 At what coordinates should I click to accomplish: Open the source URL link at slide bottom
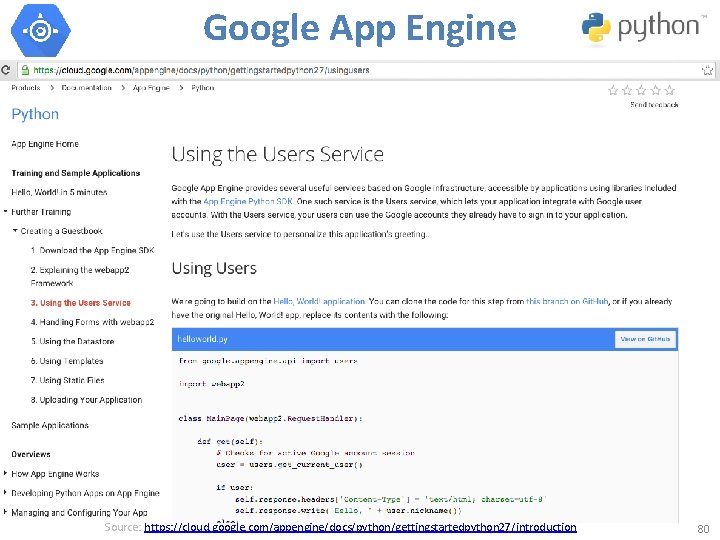[x=360, y=527]
